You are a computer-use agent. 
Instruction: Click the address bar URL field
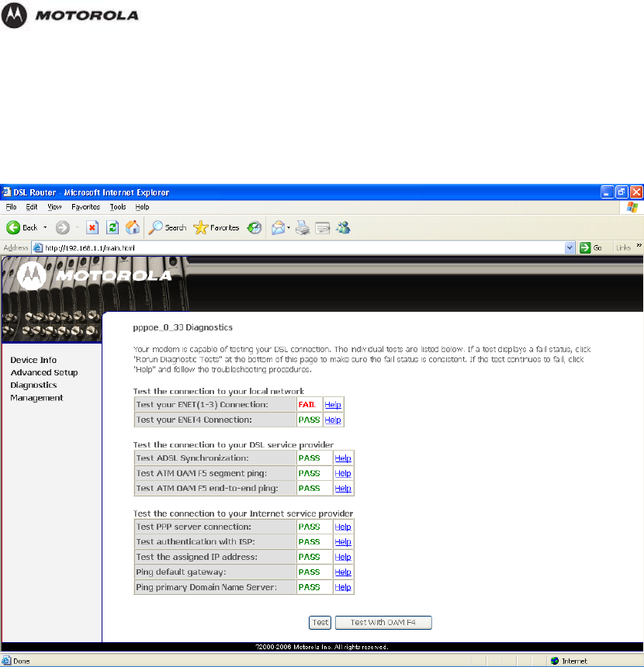304,247
